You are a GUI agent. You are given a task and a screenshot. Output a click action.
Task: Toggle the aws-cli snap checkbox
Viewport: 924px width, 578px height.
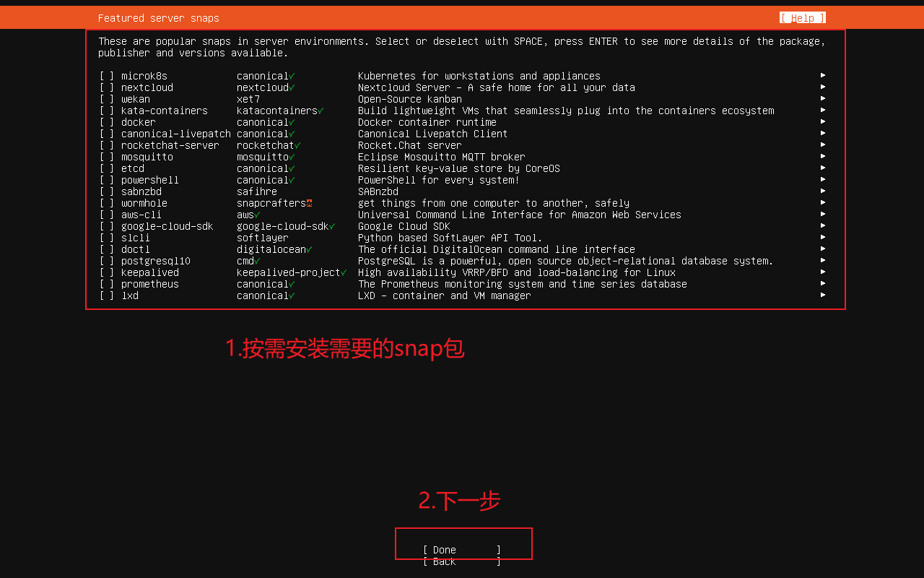tap(107, 215)
